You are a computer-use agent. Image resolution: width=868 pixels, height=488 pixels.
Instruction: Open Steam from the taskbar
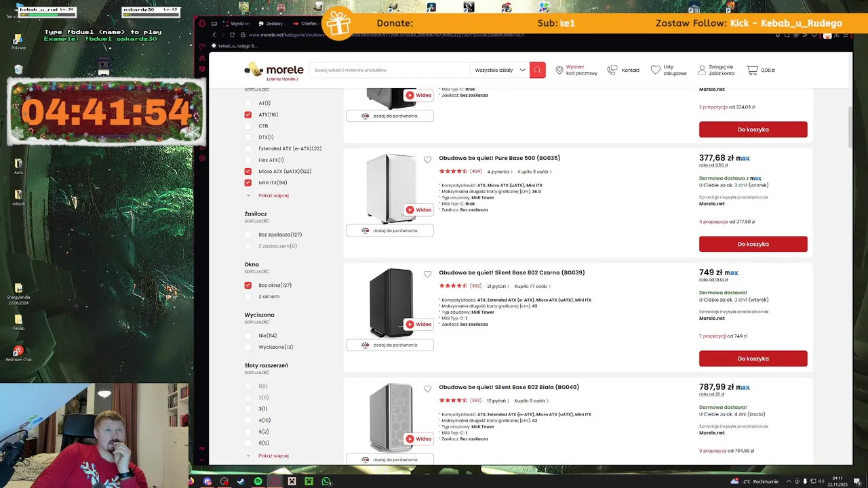pos(241,481)
